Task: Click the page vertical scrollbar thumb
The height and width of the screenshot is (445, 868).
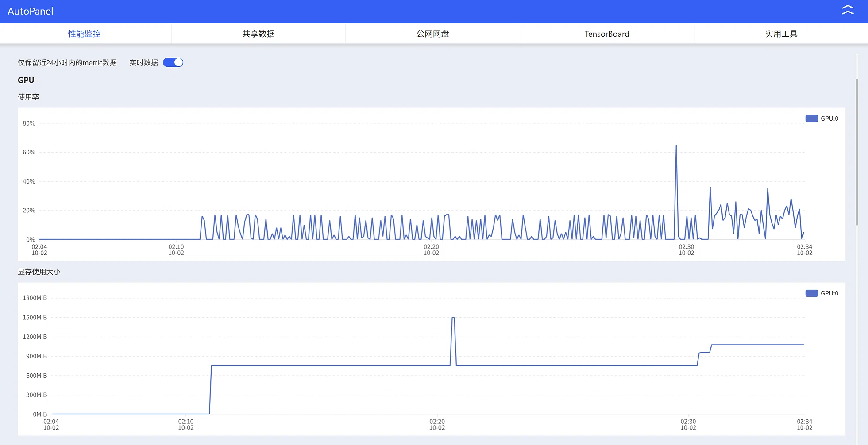Action: click(x=857, y=152)
